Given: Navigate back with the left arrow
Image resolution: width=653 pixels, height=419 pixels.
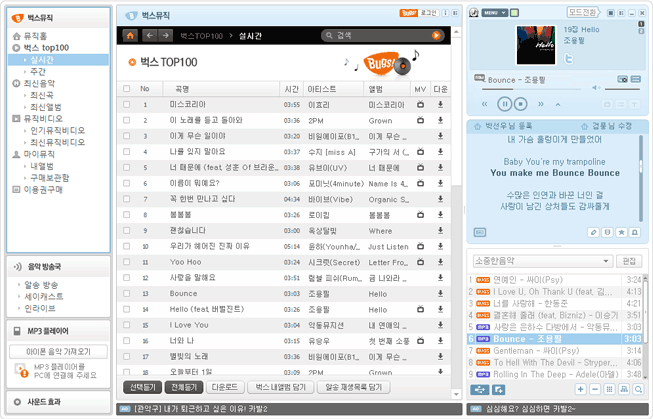Looking at the screenshot, I should pos(150,35).
